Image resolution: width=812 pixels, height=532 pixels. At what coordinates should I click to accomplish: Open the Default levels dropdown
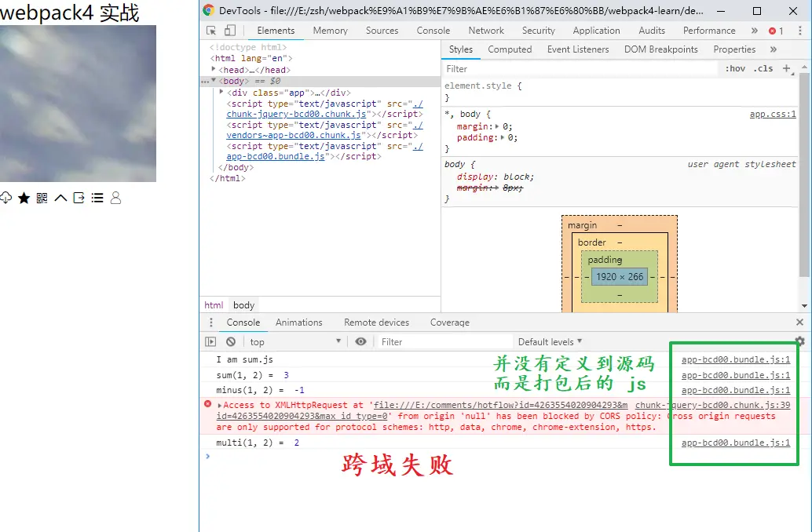pyautogui.click(x=550, y=341)
